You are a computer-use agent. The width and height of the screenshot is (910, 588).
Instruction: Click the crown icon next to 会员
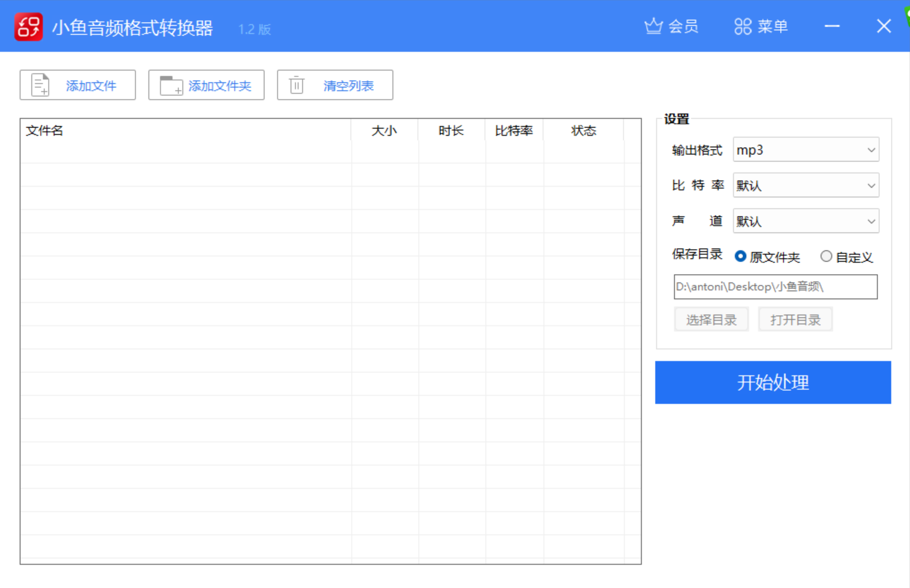(653, 26)
